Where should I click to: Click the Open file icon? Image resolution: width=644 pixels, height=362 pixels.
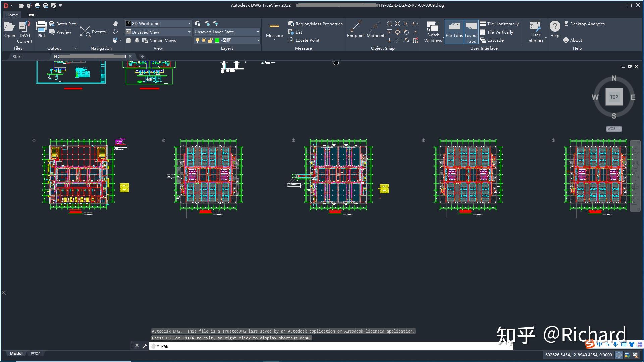tap(9, 29)
